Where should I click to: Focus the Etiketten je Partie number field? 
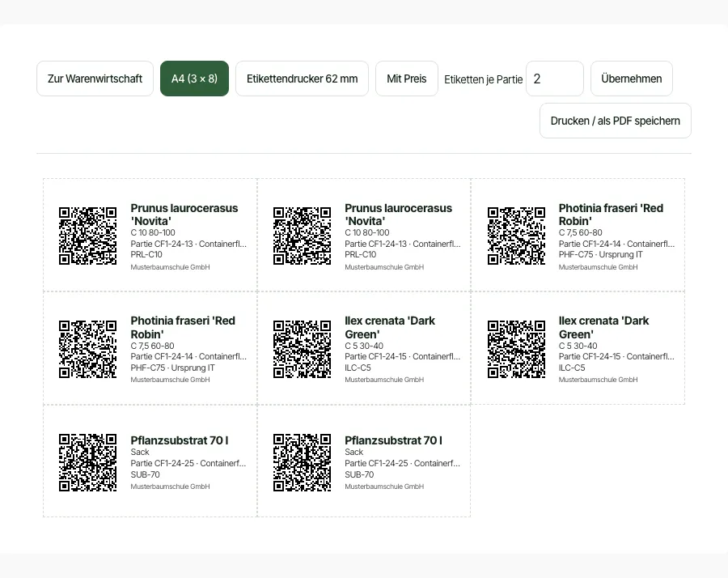pos(555,79)
